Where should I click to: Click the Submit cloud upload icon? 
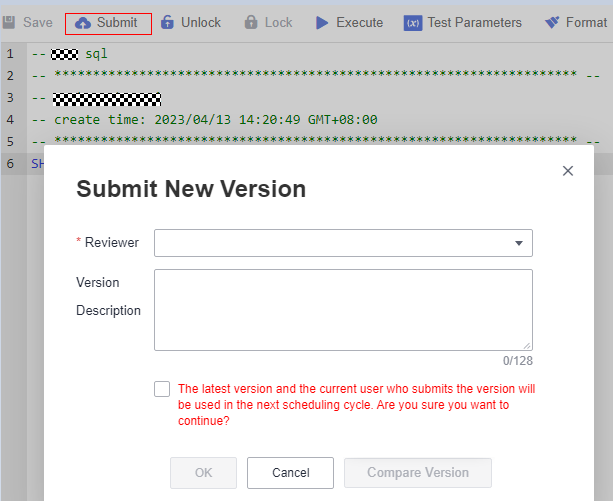pyautogui.click(x=82, y=23)
